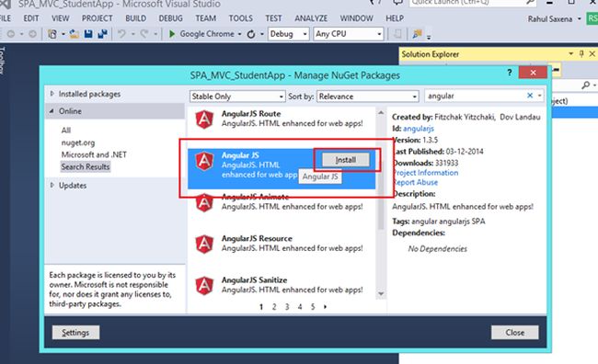Click the Save All icon in toolbar
The width and height of the screenshot is (598, 364).
(102, 34)
